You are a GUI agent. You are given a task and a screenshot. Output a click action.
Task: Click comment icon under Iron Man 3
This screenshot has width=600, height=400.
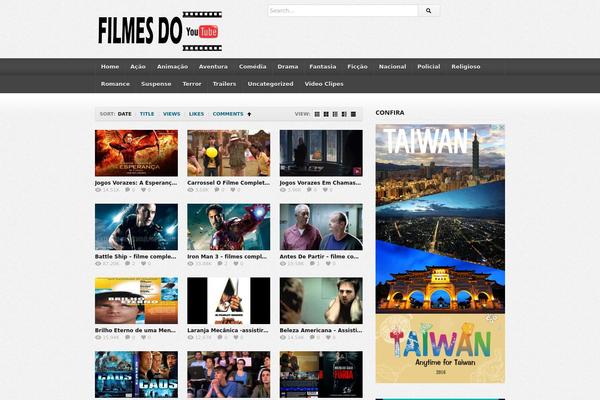[220, 263]
